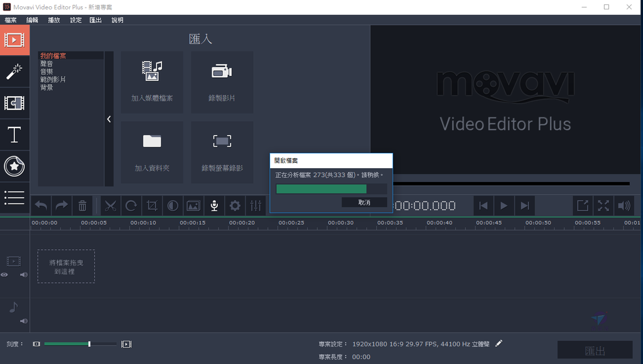
Task: Select 背景 category
Action: [46, 87]
